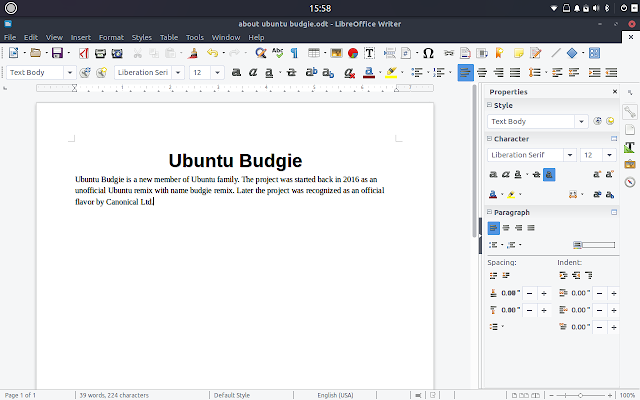The image size is (640, 400).
Task: Open the Sidebar Page panel
Action: click(630, 129)
